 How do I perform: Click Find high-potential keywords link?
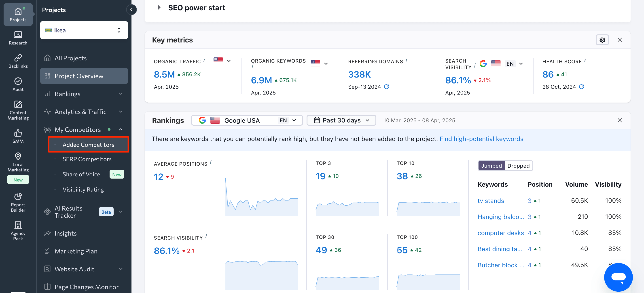tap(481, 139)
